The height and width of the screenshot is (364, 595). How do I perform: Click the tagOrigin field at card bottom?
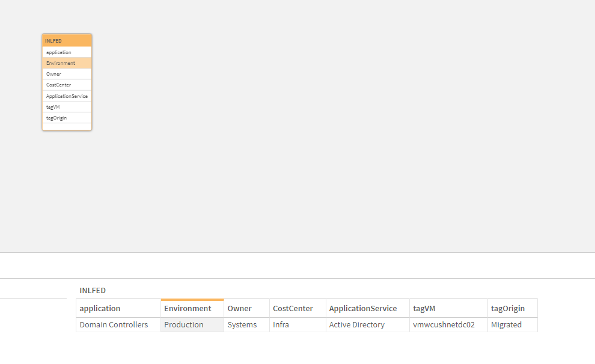[66, 118]
